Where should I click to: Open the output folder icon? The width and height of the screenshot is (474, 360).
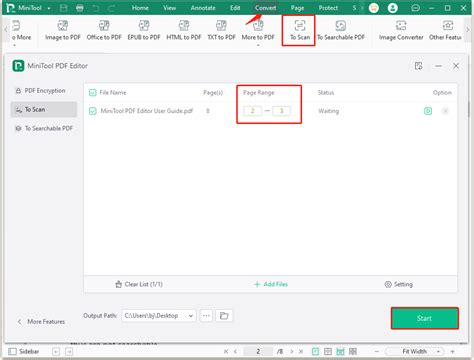coord(224,316)
